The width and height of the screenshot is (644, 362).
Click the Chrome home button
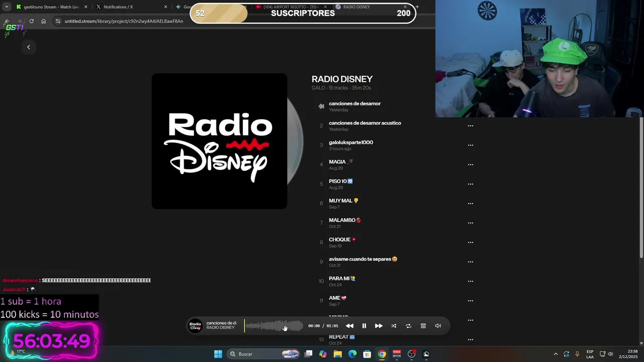click(x=44, y=21)
